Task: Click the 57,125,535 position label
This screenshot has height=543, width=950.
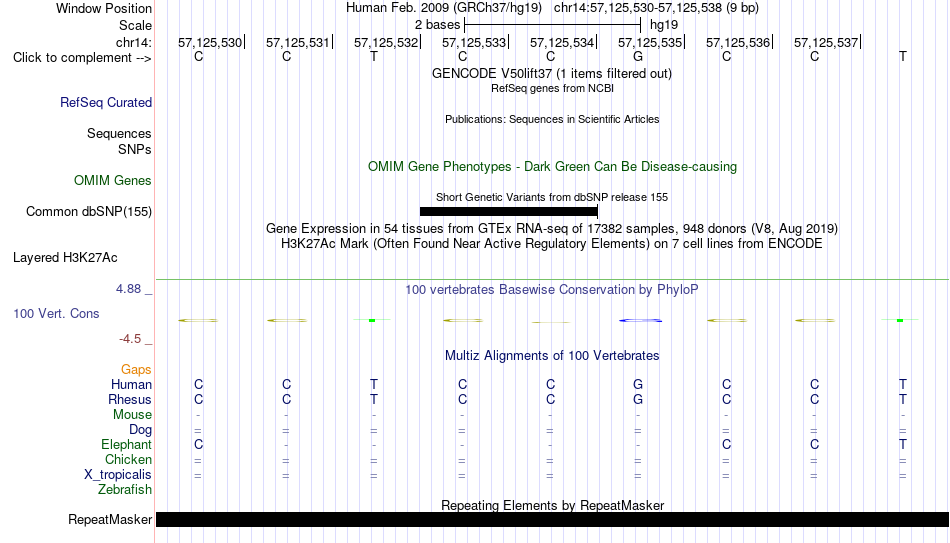Action: [650, 42]
